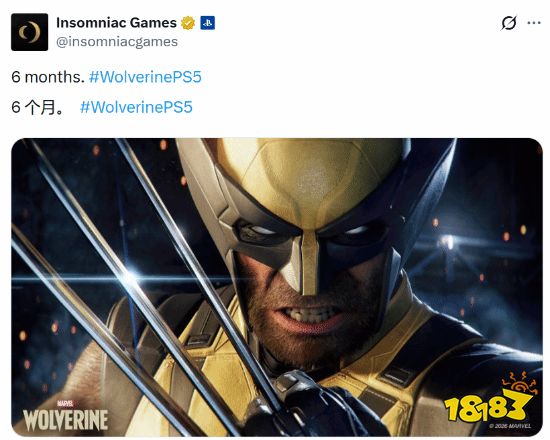Click #WolverinePS5 hashtag on the Chinese line
The image size is (550, 440).
pyautogui.click(x=136, y=107)
